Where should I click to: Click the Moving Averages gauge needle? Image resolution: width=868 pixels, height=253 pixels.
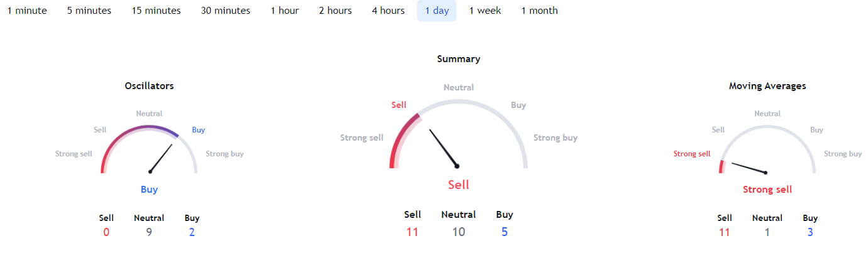[750, 168]
